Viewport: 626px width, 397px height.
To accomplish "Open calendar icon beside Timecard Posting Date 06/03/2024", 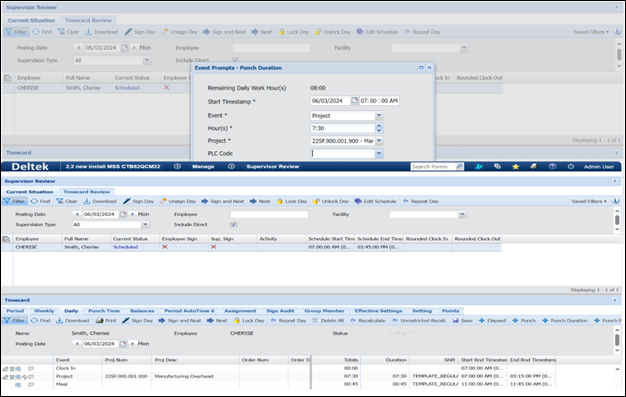I will pos(123,343).
